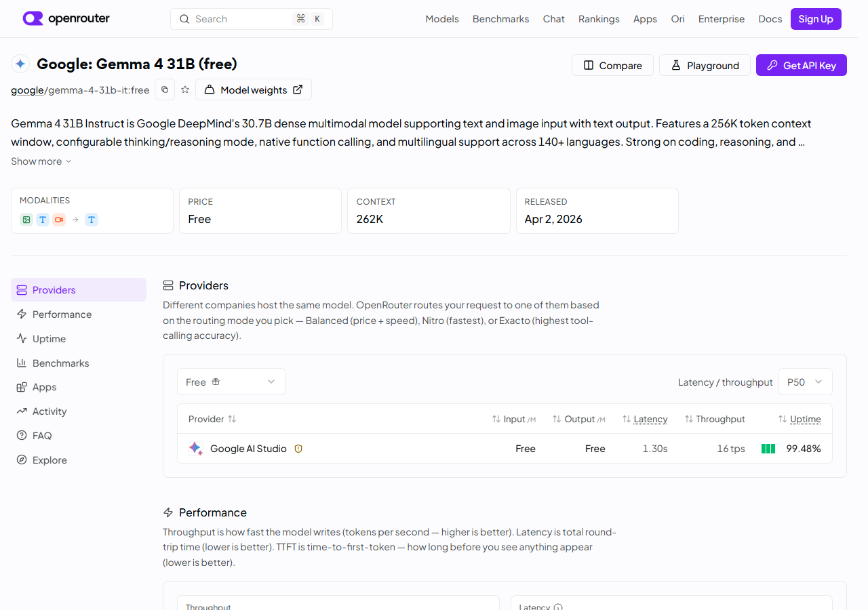868x610 pixels.
Task: Copy the model ID google/gemma-4-31b-it:free
Action: coord(165,89)
